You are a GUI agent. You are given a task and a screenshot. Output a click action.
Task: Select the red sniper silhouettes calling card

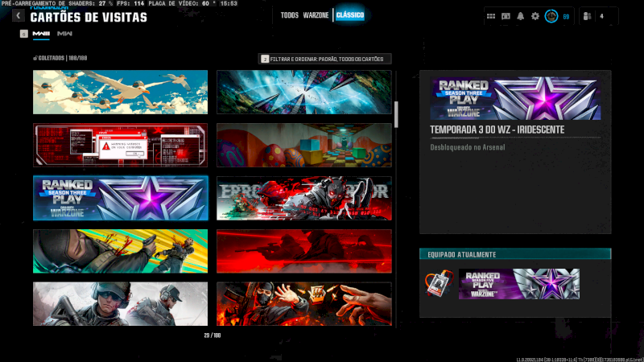coord(304,251)
